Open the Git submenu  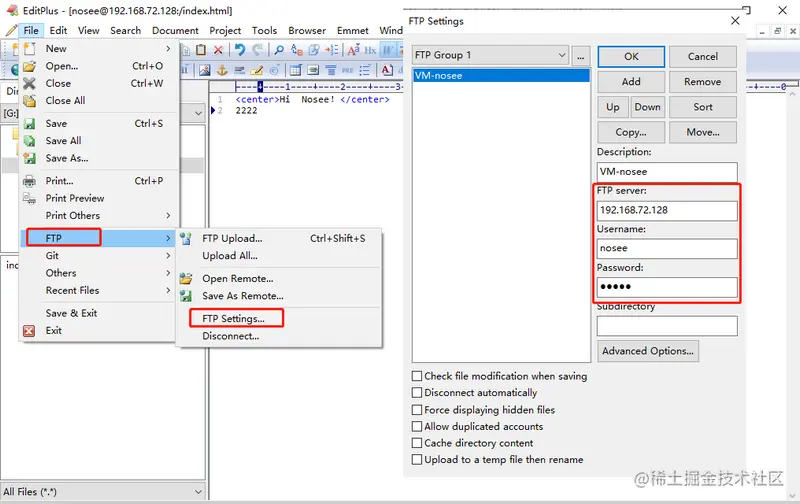coord(99,256)
